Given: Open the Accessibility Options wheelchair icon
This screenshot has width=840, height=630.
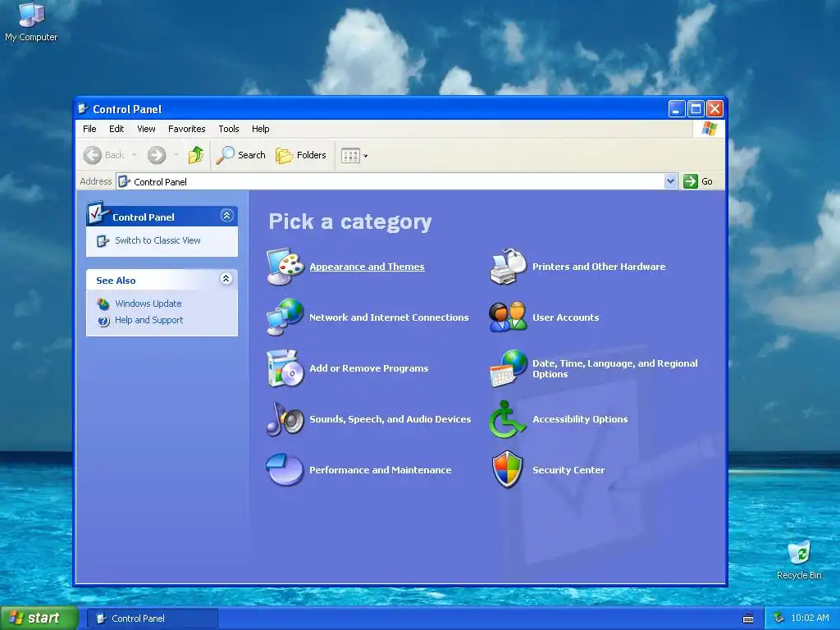Looking at the screenshot, I should (x=507, y=419).
